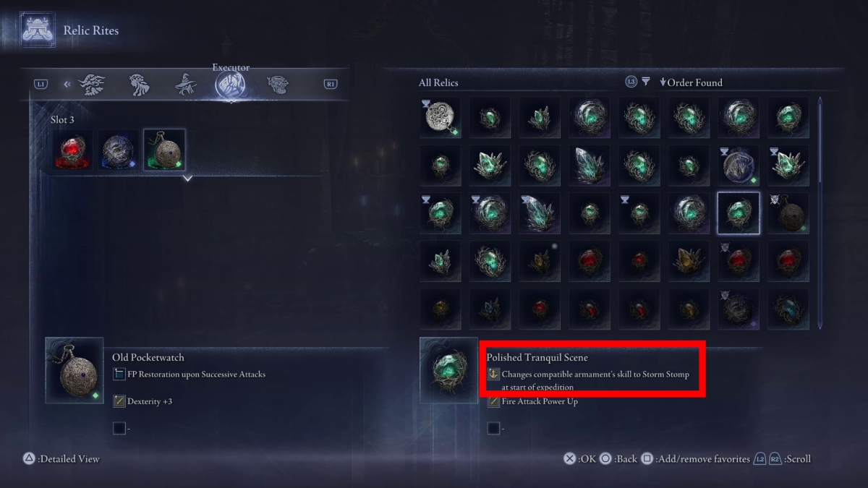Viewport: 868px width, 488px height.
Task: Select the dark blue relic in Slot 3
Action: 118,150
